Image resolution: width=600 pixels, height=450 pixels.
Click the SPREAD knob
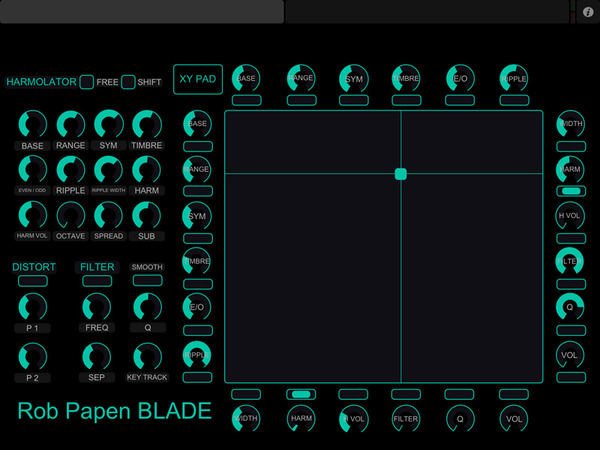coord(109,215)
